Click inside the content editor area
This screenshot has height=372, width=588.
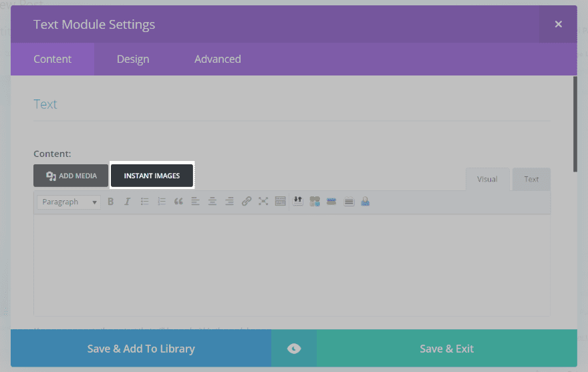point(292,264)
